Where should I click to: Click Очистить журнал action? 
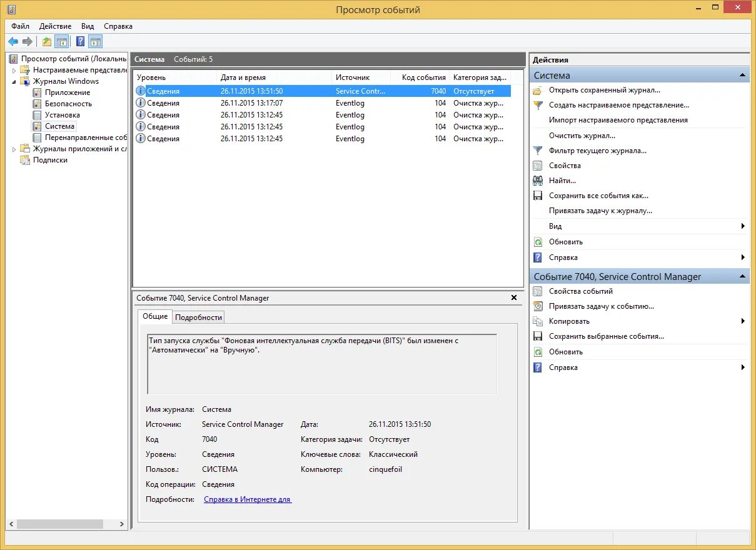[x=582, y=136]
